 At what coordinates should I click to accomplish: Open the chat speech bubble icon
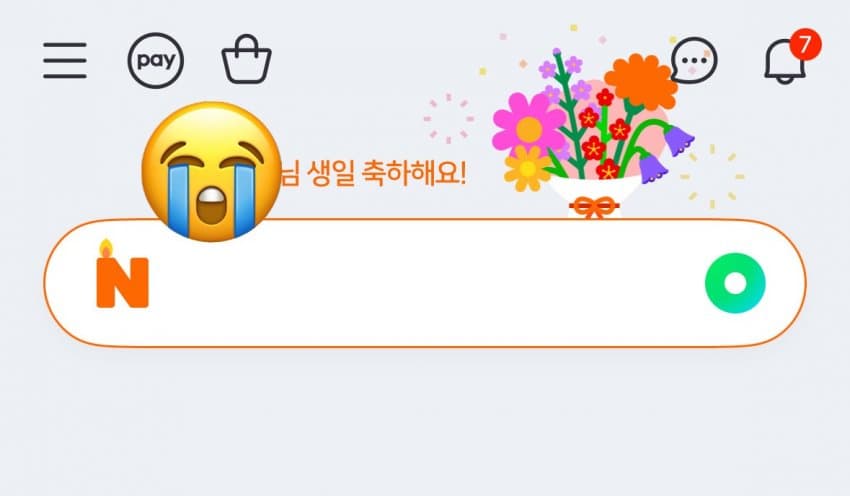pyautogui.click(x=694, y=60)
